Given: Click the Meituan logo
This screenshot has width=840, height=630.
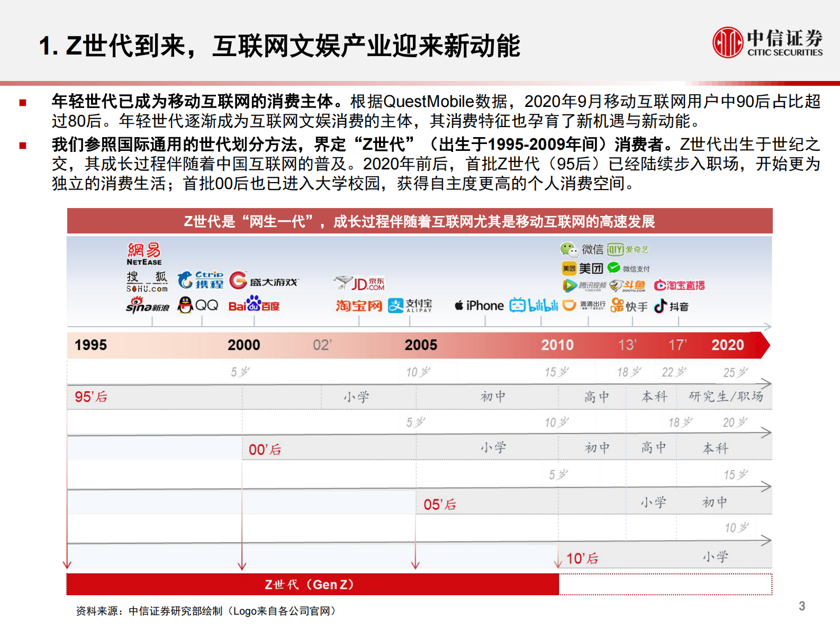Looking at the screenshot, I should coord(582,268).
